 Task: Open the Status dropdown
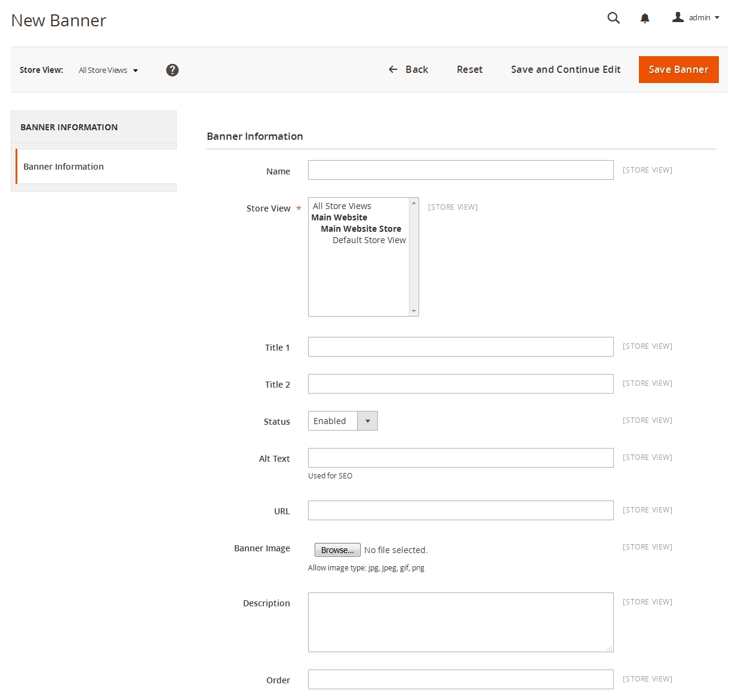point(343,421)
